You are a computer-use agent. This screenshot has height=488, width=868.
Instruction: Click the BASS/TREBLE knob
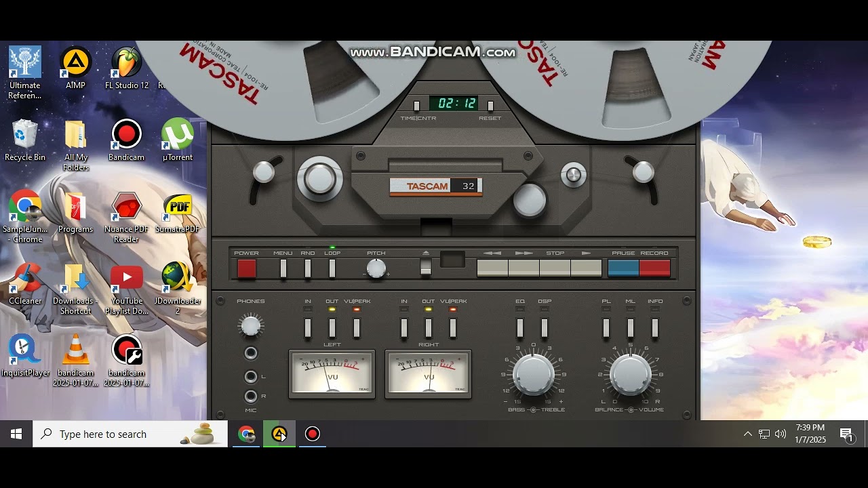tap(533, 375)
